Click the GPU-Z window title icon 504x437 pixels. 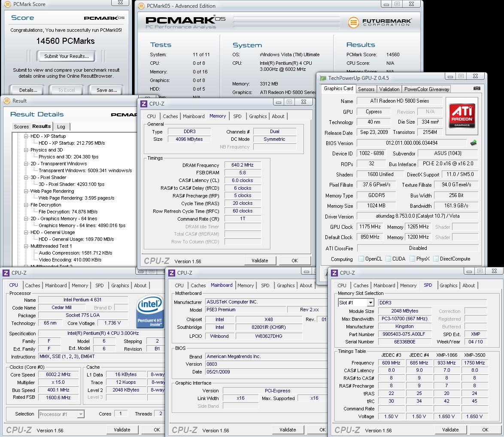pos(323,78)
